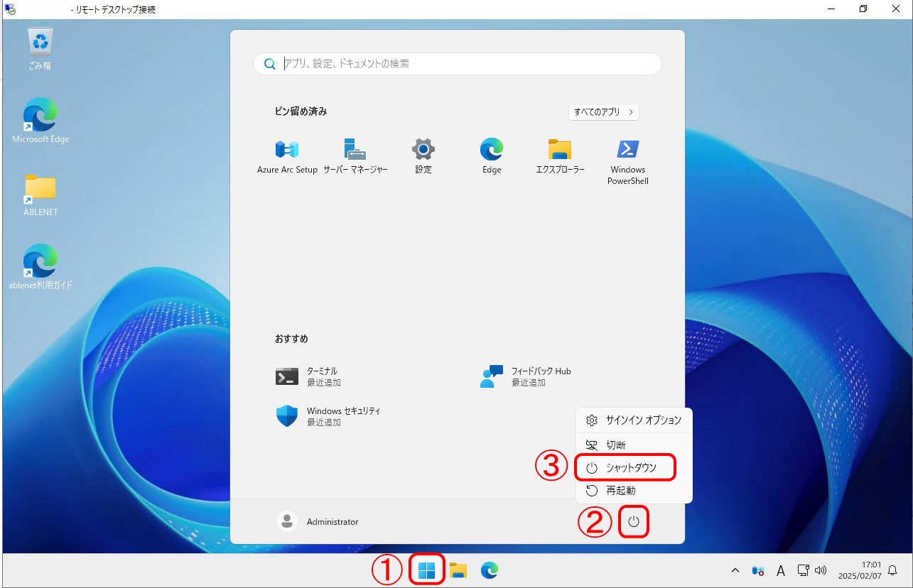
Task: Open Azure Arc Setup pinned app
Action: coord(287,156)
